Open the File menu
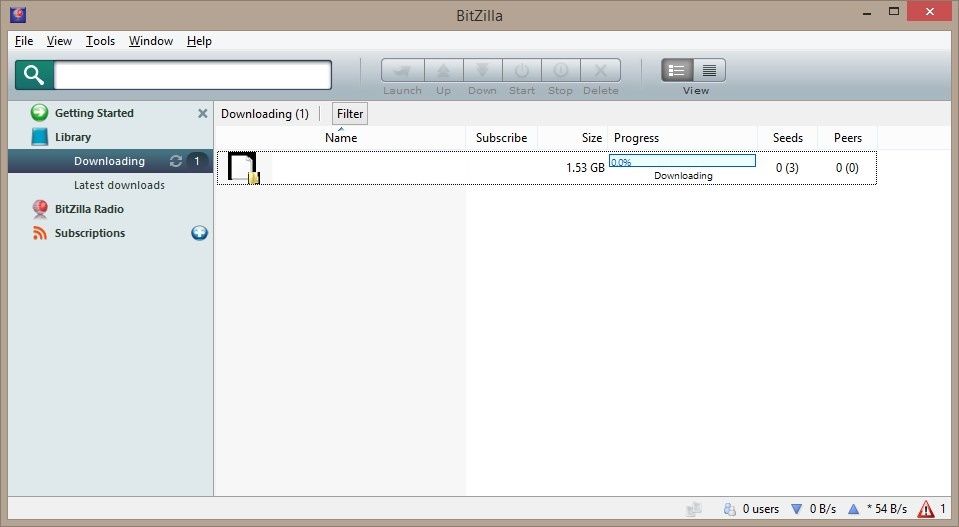This screenshot has height=527, width=959. pos(24,41)
